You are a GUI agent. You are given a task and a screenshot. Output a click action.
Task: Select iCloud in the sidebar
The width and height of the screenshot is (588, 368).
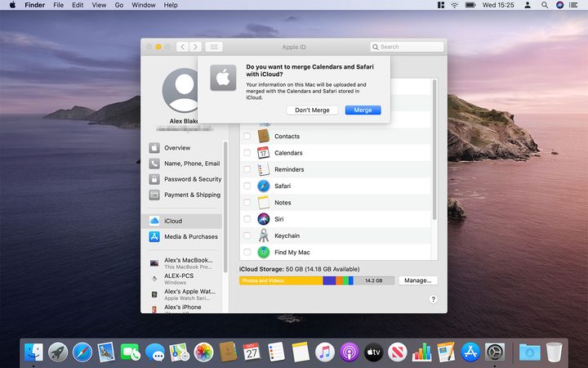(x=182, y=221)
